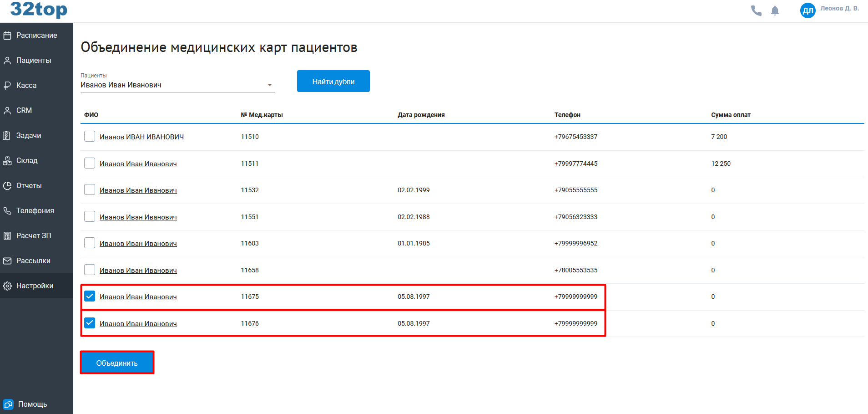Go to the Телефония section
Viewport: 868px width, 414px height.
[x=35, y=211]
